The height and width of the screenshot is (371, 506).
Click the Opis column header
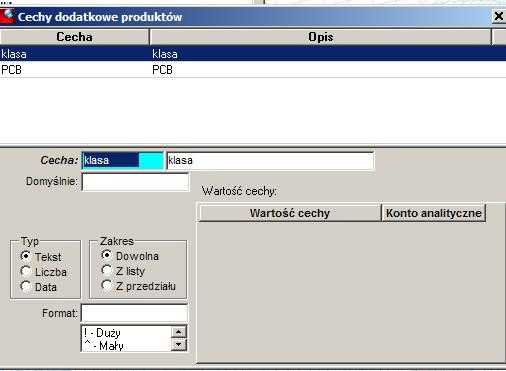(x=321, y=37)
